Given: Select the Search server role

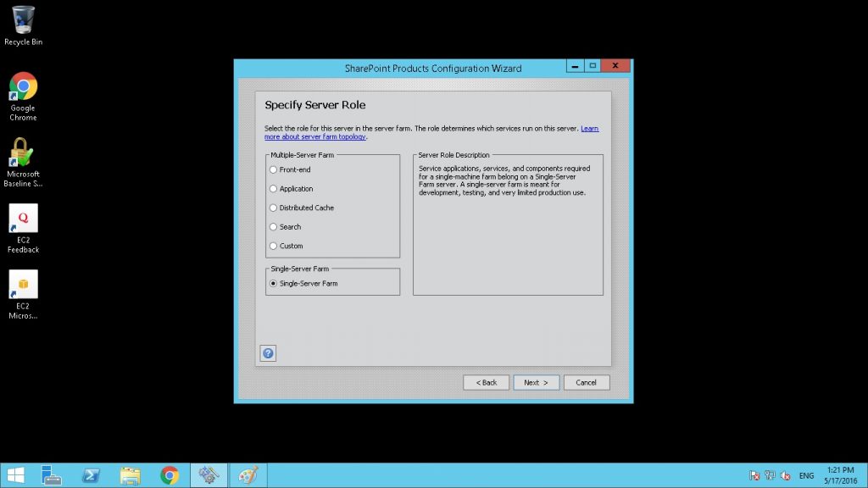Looking at the screenshot, I should tap(273, 227).
